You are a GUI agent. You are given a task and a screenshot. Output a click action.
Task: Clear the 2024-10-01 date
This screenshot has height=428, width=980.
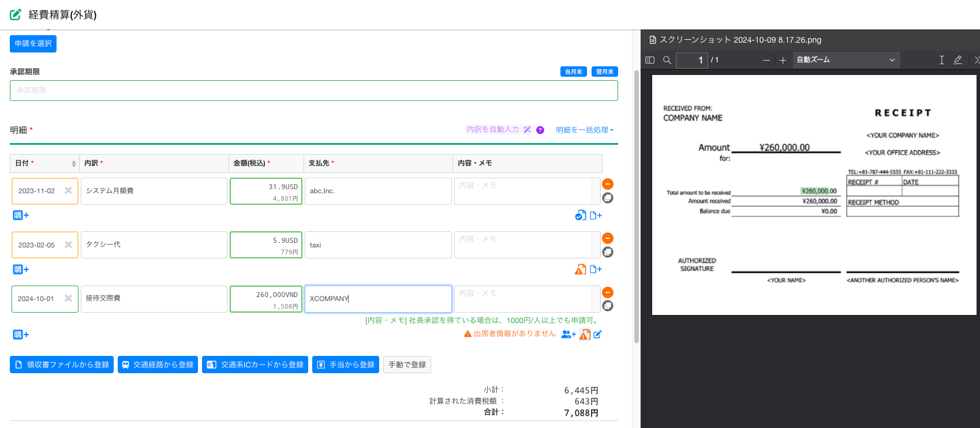click(68, 298)
